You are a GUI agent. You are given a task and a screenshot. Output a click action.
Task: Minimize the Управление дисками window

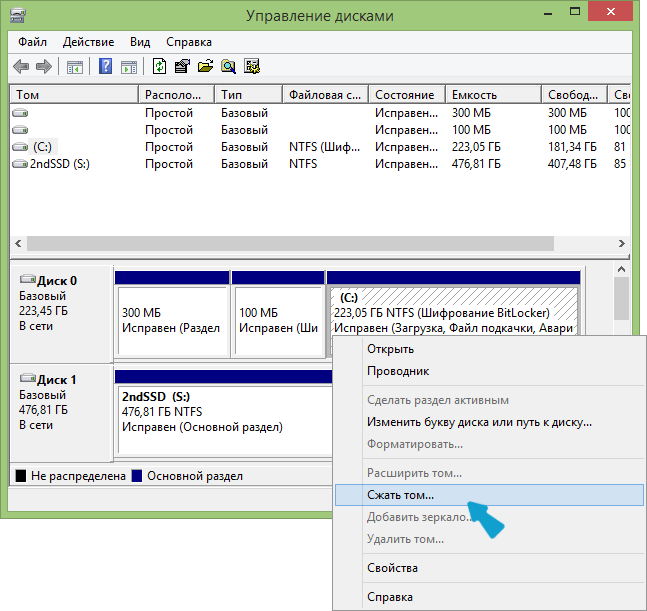click(548, 12)
